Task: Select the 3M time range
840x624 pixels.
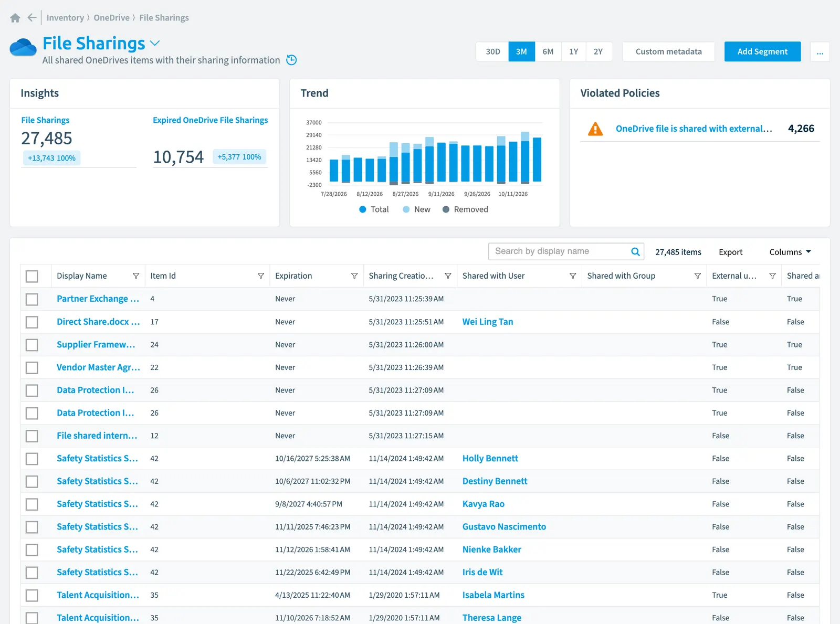Action: coord(521,51)
